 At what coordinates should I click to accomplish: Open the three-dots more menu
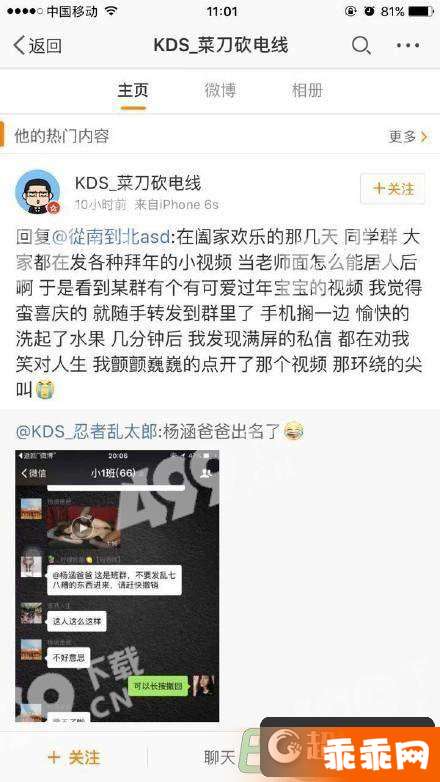(408, 45)
